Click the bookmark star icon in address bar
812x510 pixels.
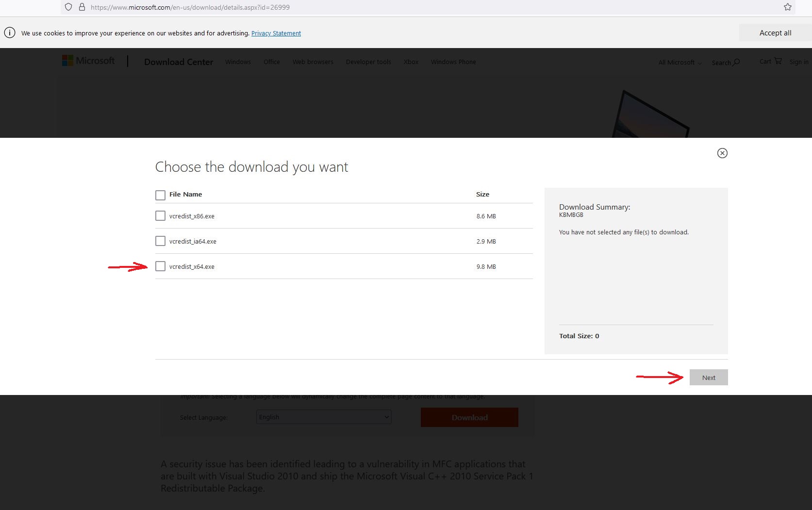pyautogui.click(x=787, y=7)
